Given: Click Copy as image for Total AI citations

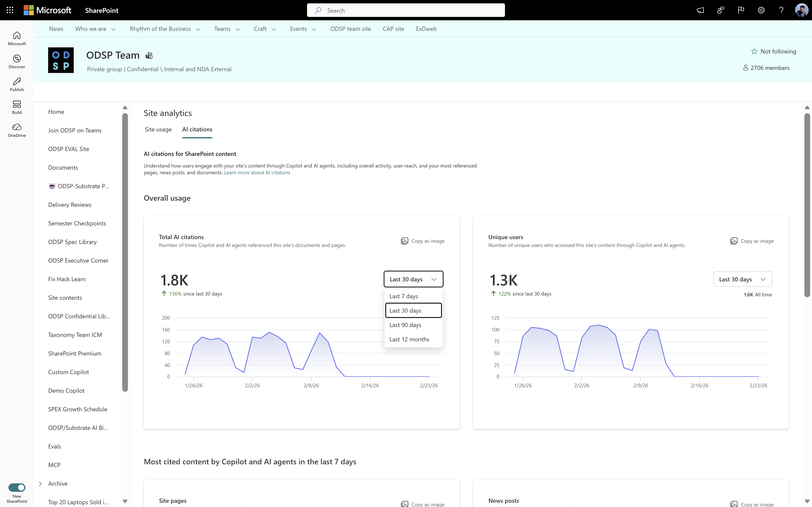Looking at the screenshot, I should click(422, 241).
